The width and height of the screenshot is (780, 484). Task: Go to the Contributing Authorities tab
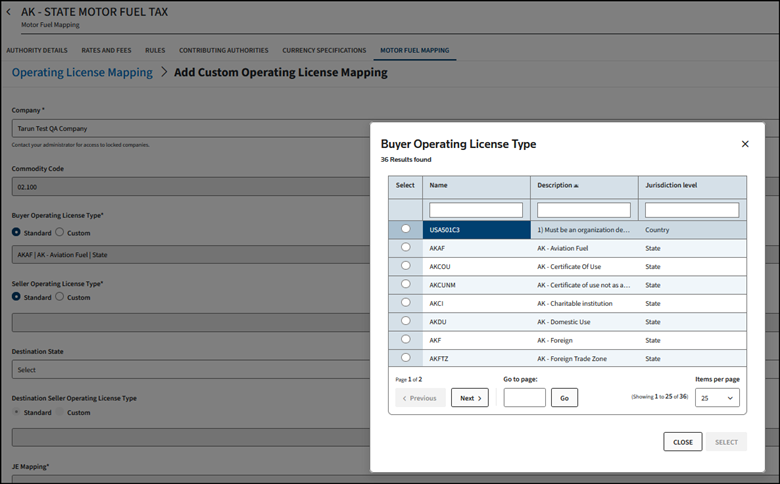(223, 50)
